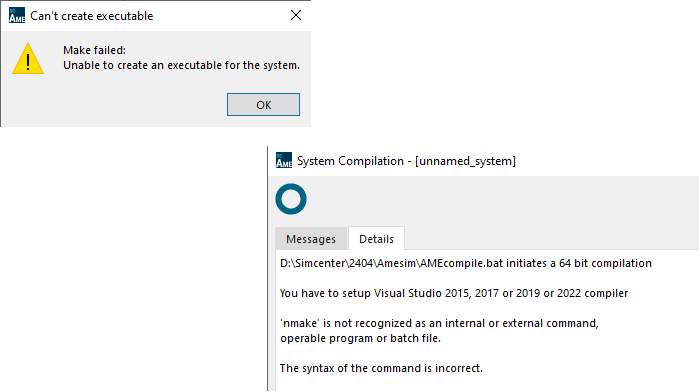
Task: Click the System Compilation - [unnamed_system] title
Action: click(x=406, y=161)
